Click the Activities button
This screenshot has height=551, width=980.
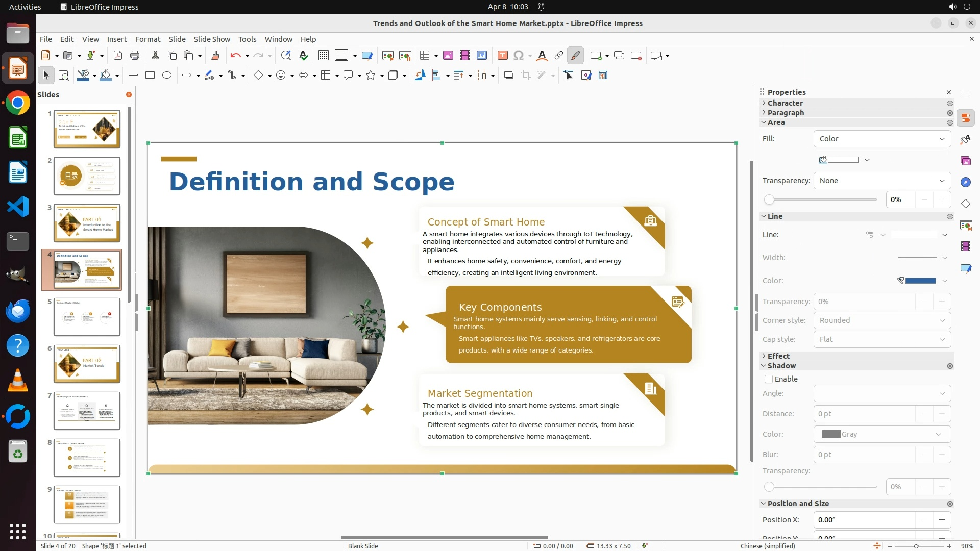[x=25, y=7]
